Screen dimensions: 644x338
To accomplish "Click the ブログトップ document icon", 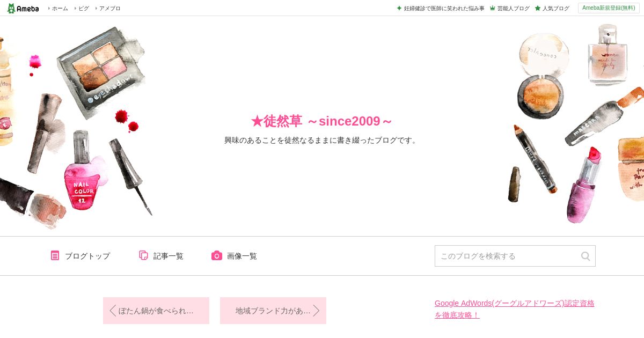I will click(55, 255).
